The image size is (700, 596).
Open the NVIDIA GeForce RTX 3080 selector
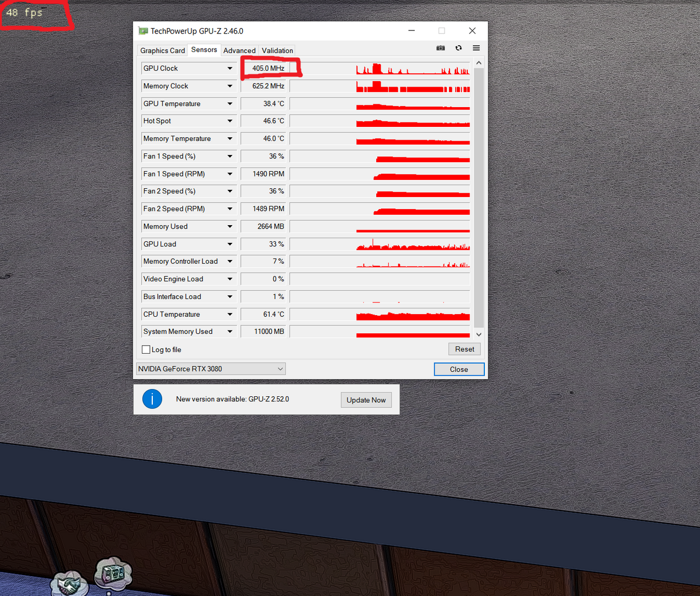(211, 369)
